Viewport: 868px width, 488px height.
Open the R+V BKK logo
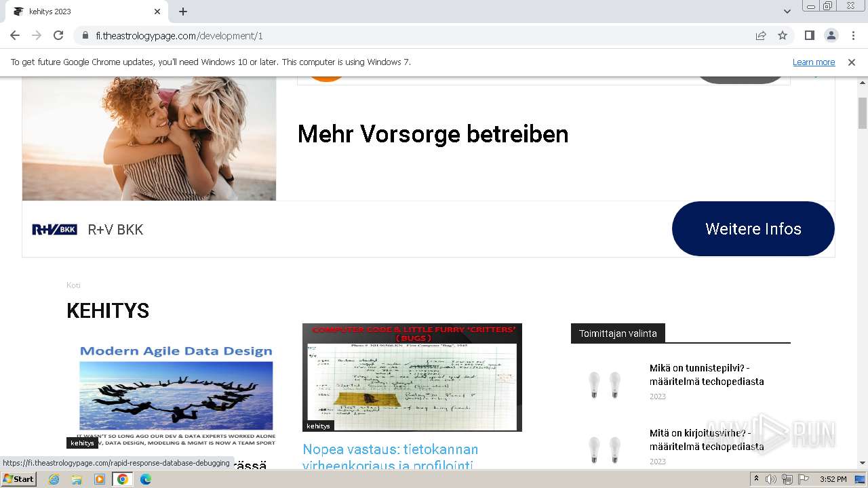(x=54, y=229)
